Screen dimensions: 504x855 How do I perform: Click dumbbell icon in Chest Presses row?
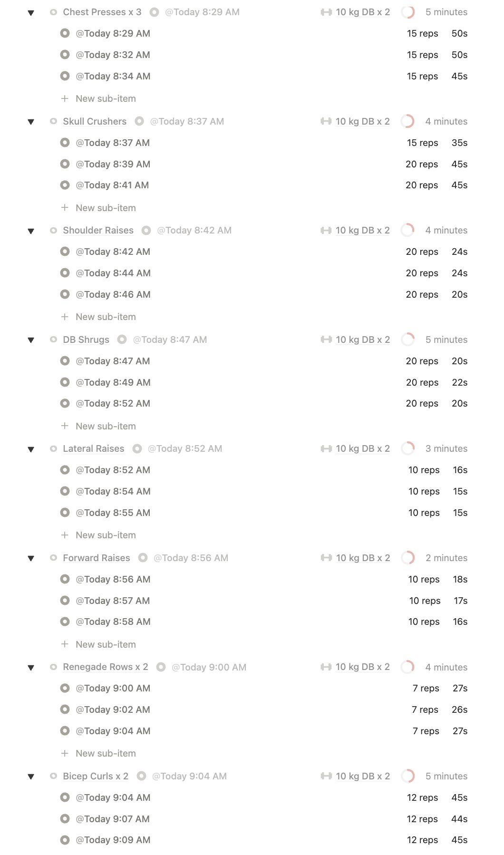[326, 12]
